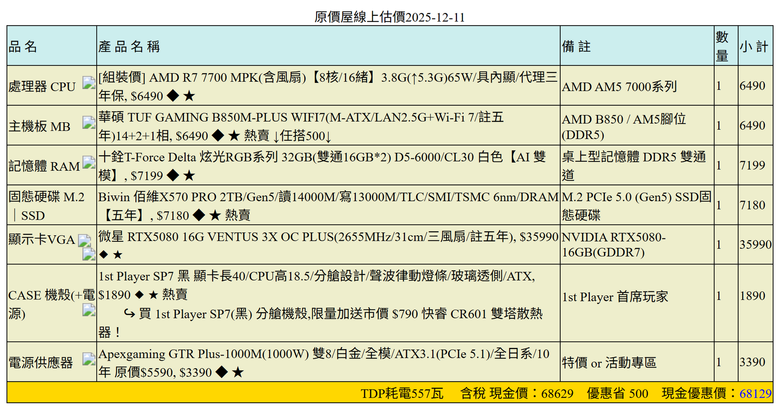Image resolution: width=780 pixels, height=406 pixels.
Task: Click the 主機板 row subtotal 6490
Action: (752, 125)
